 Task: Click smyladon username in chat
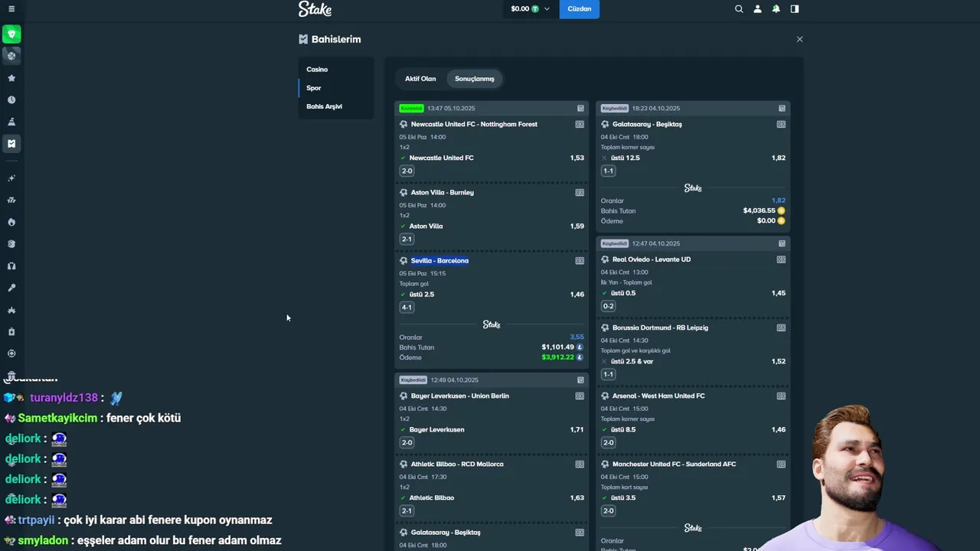(x=43, y=540)
